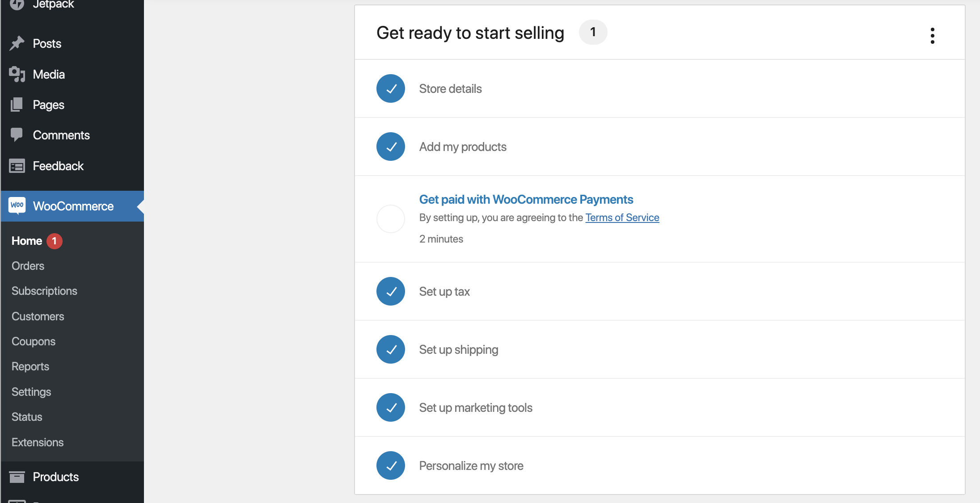The height and width of the screenshot is (503, 980).
Task: Open Comments using the speech bubble icon
Action: tap(17, 135)
